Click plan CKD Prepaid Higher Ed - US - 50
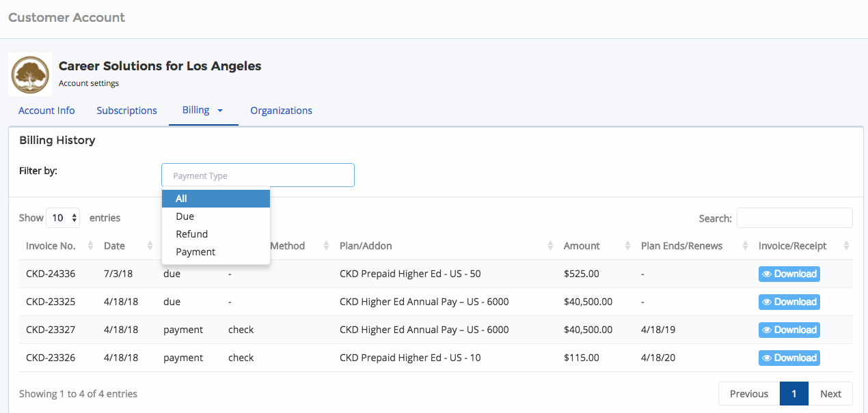This screenshot has width=868, height=413. pos(410,274)
